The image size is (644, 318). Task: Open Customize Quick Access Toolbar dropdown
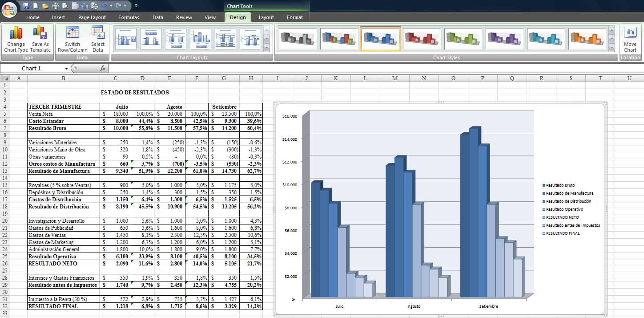tap(136, 6)
